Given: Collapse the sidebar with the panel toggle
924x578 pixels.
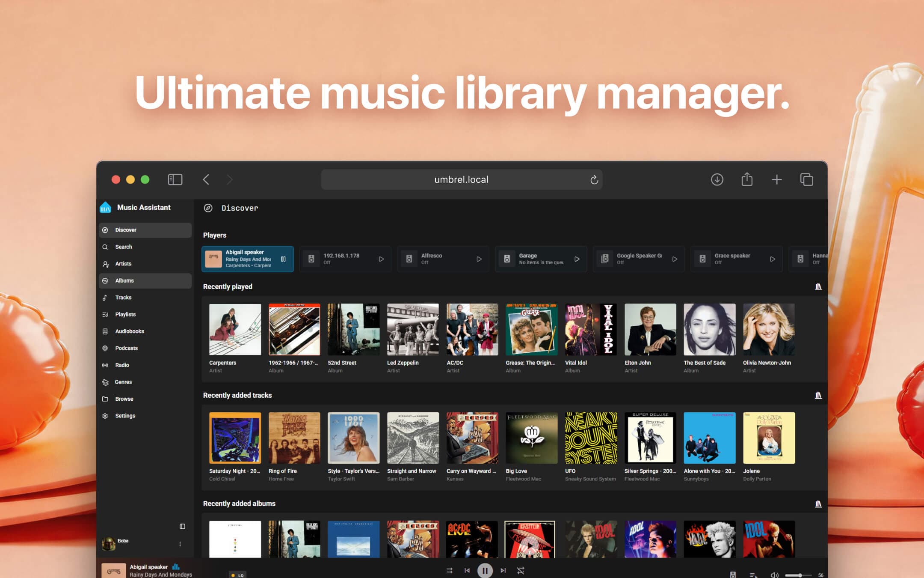Looking at the screenshot, I should click(183, 527).
